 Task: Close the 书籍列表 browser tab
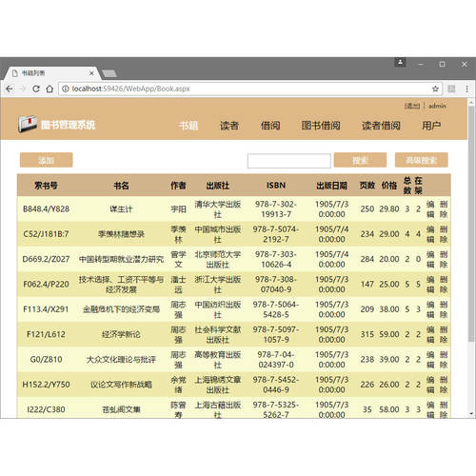click(x=91, y=73)
